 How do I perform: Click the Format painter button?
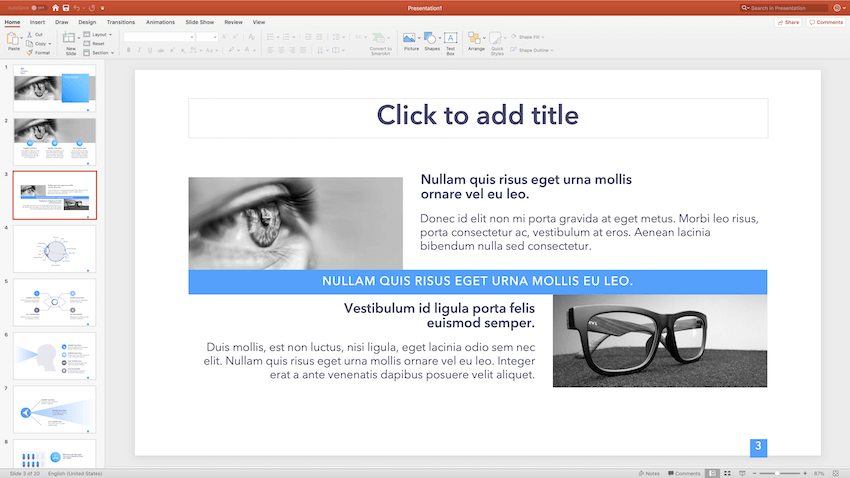[x=38, y=53]
